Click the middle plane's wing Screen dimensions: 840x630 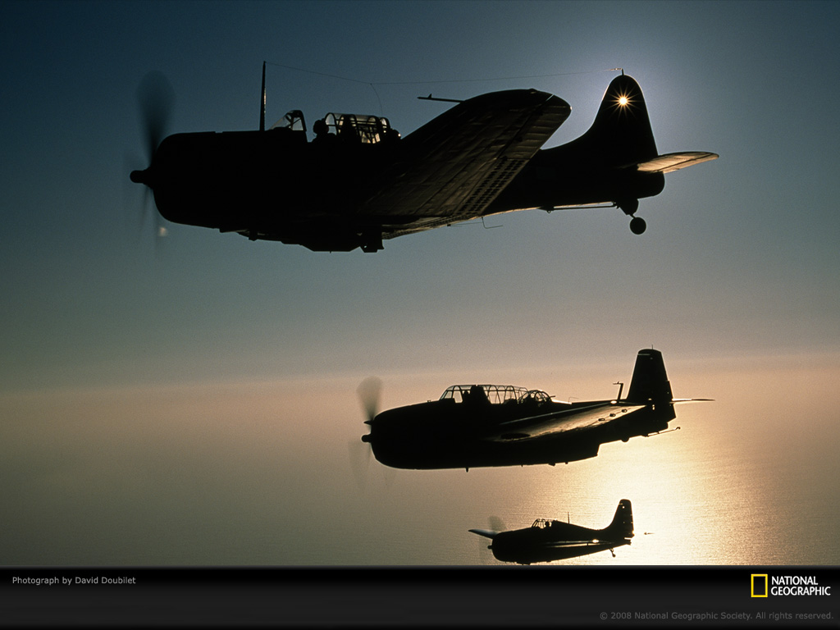click(x=566, y=421)
